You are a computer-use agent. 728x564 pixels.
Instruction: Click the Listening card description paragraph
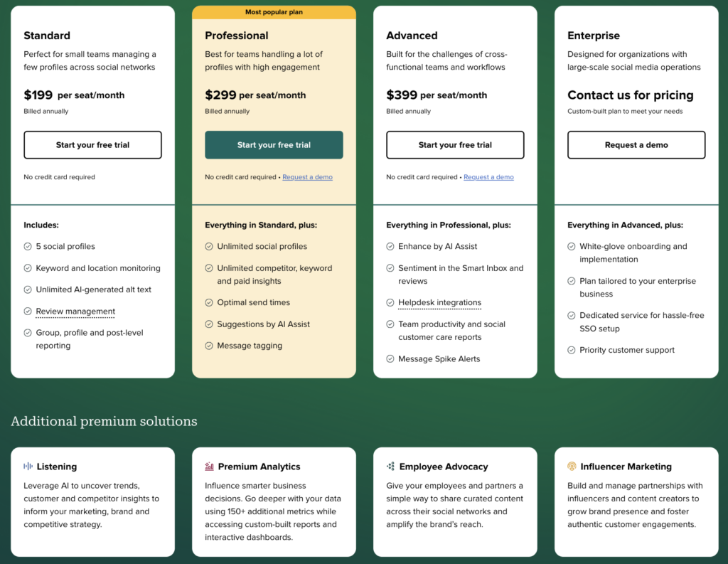(92, 505)
